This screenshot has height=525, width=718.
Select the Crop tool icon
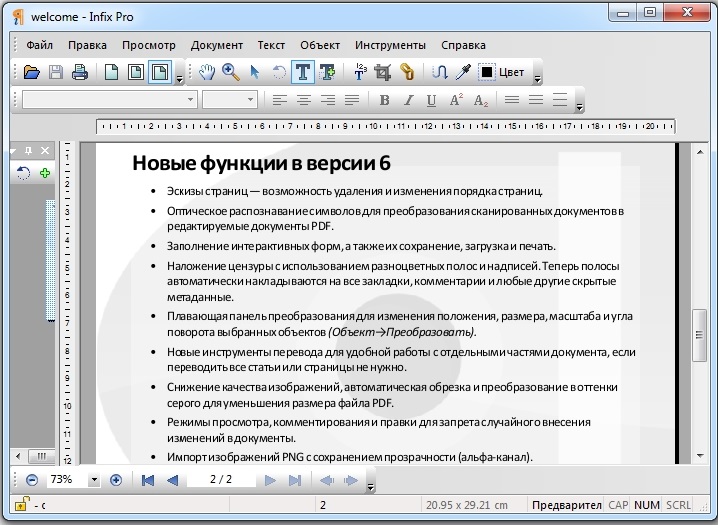383,72
